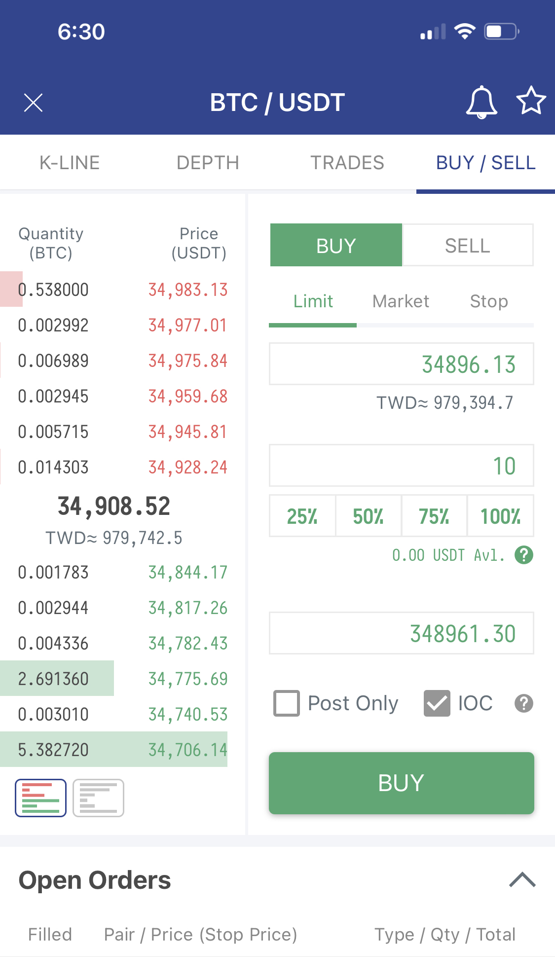The height and width of the screenshot is (980, 555).
Task: Open the K-LINE tab
Action: click(70, 163)
